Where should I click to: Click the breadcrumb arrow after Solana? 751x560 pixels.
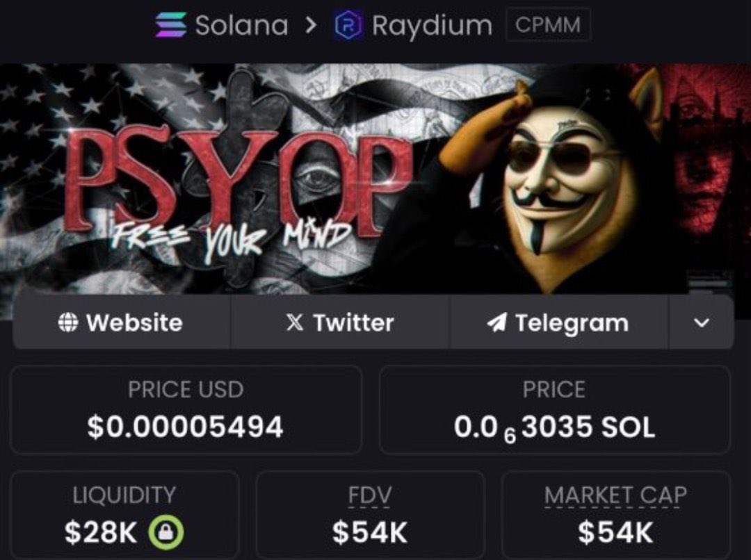[312, 25]
